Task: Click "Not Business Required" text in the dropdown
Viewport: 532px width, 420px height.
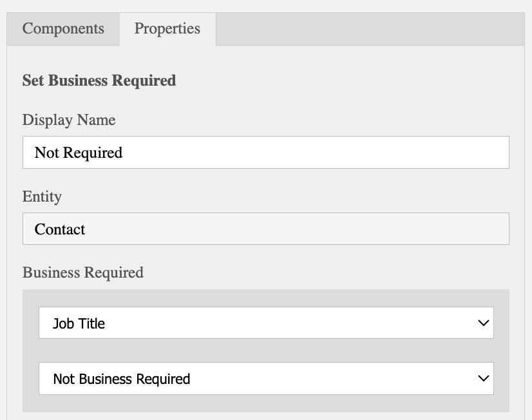Action: coord(121,379)
